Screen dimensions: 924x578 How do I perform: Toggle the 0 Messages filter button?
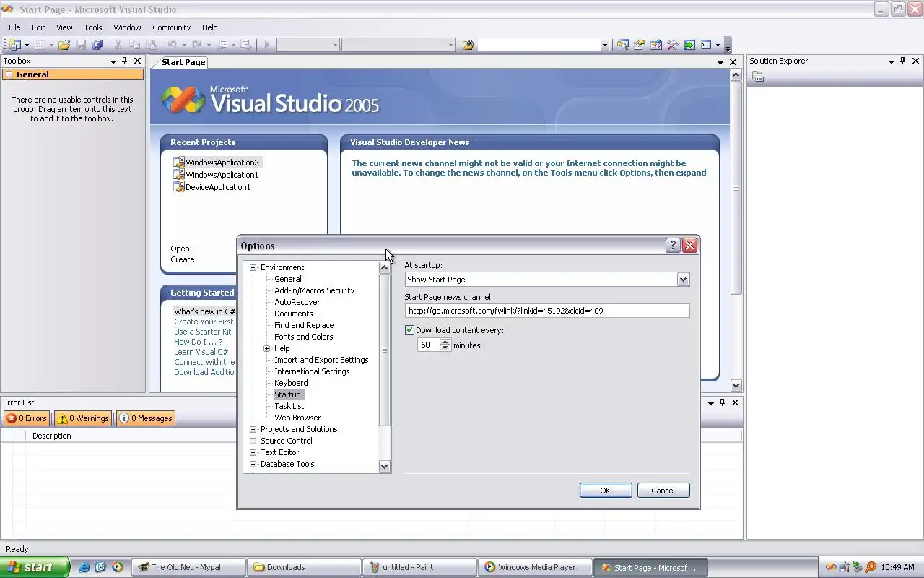(x=145, y=418)
